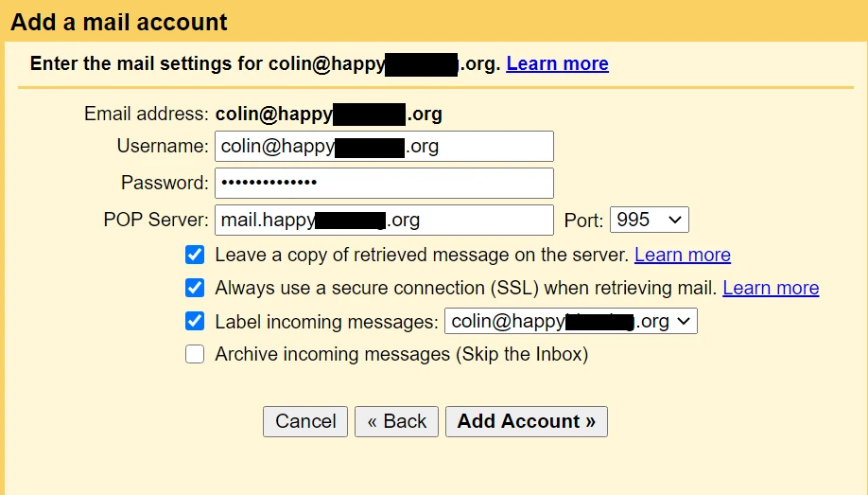Click the Learn more link beside mail settings heading
Viewport: 868px width, 495px height.
click(557, 63)
